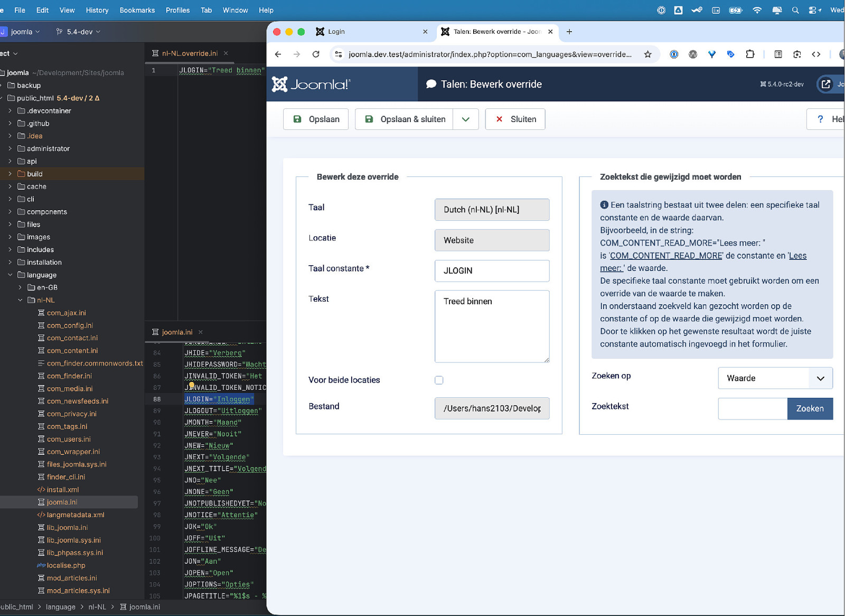This screenshot has width=845, height=616.
Task: Open the Zoeken op Waarde dropdown
Action: click(775, 378)
